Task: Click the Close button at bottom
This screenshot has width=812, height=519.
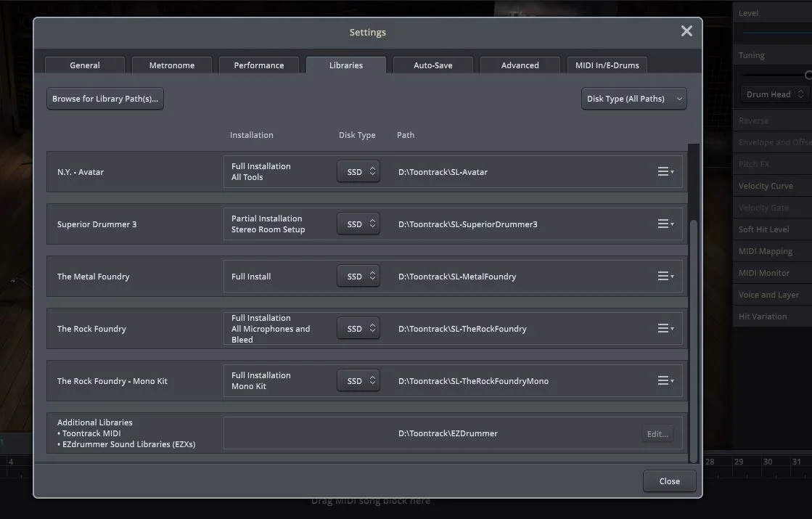Action: coord(669,481)
